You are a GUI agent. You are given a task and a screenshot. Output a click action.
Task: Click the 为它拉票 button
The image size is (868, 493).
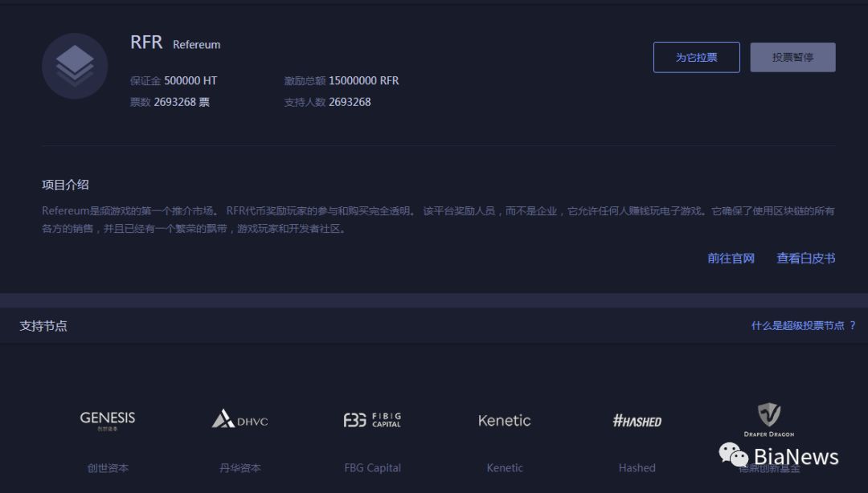(x=696, y=57)
